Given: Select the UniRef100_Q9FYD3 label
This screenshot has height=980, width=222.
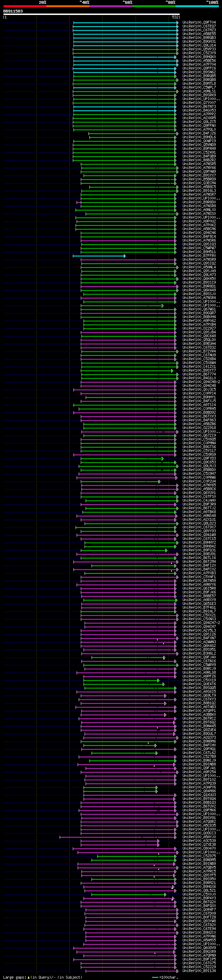Looking at the screenshot, I should coord(199,459).
